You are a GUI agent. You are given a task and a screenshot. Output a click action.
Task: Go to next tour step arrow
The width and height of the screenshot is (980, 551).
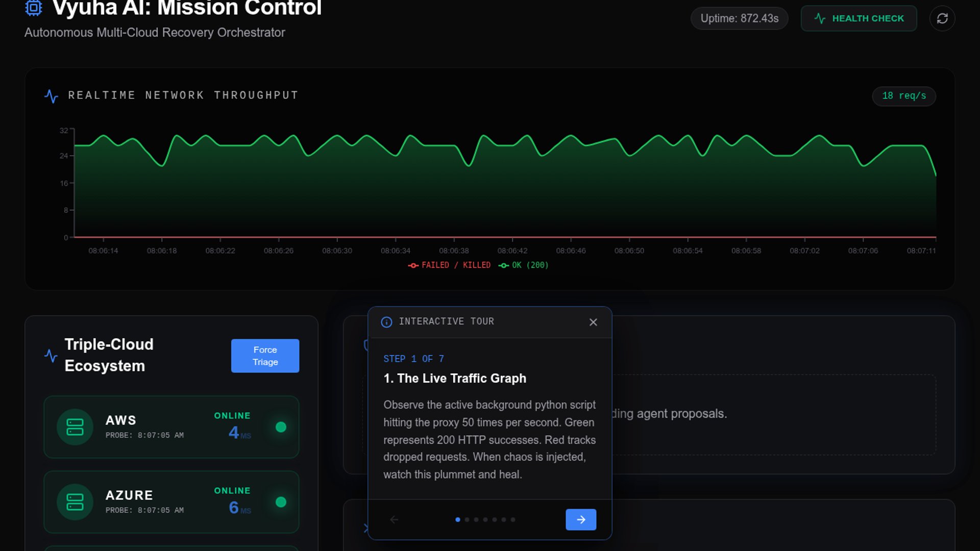[581, 519]
